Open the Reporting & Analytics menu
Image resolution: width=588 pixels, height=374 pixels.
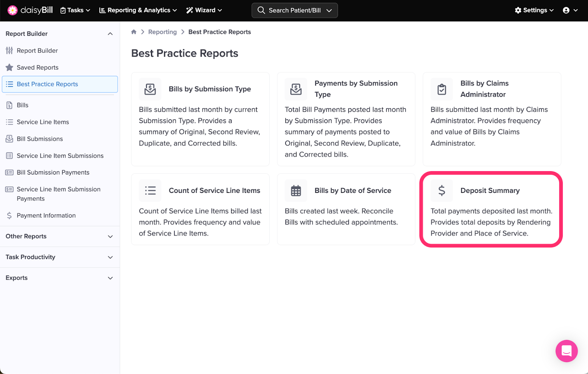pyautogui.click(x=138, y=10)
